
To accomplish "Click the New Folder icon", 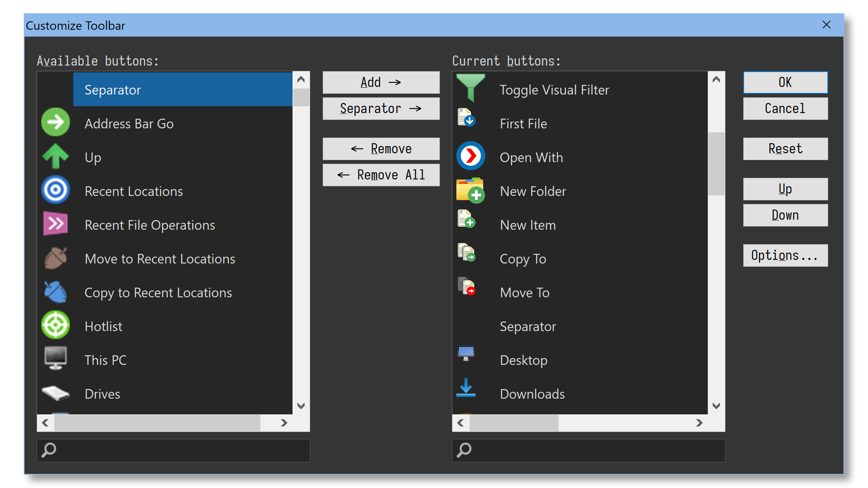I will tap(470, 191).
